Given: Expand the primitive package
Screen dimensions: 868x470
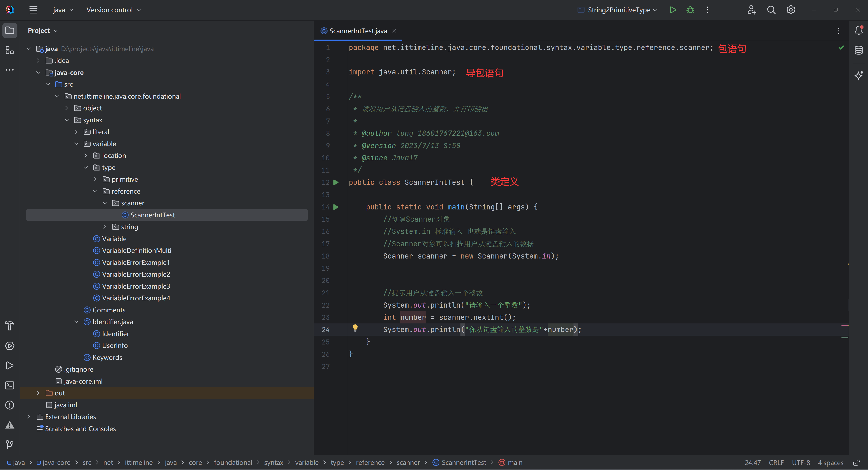Looking at the screenshot, I should pos(95,179).
